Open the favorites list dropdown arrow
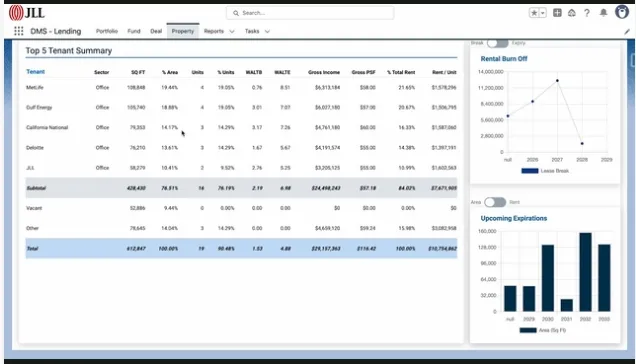Image resolution: width=636 pixels, height=364 pixels. coord(543,13)
